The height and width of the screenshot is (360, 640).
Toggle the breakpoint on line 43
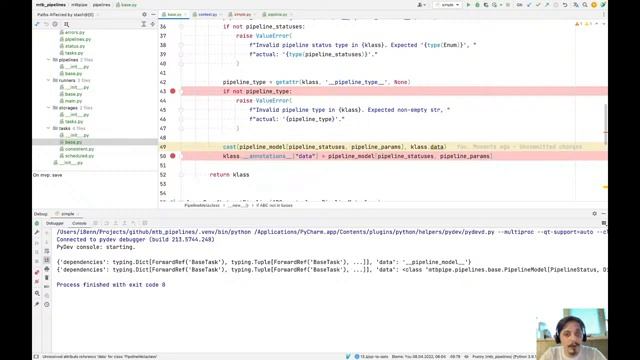tap(173, 91)
